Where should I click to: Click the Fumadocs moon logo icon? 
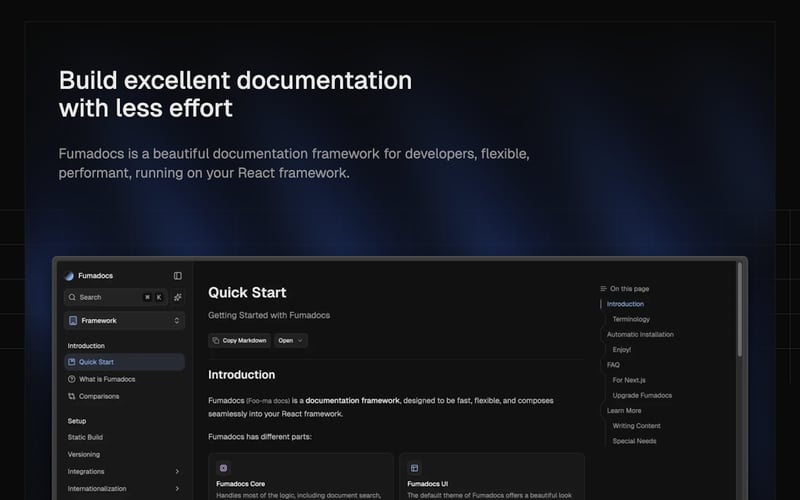[x=69, y=276]
